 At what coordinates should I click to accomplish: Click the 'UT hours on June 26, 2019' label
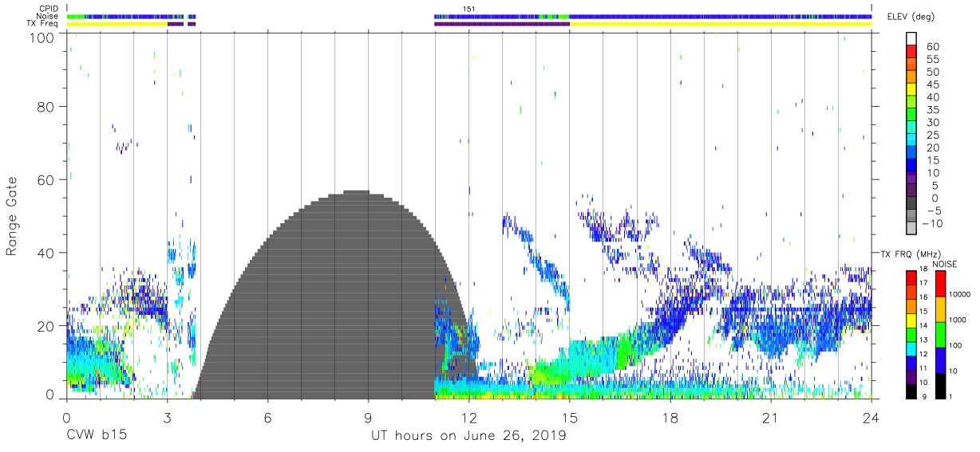pyautogui.click(x=469, y=437)
